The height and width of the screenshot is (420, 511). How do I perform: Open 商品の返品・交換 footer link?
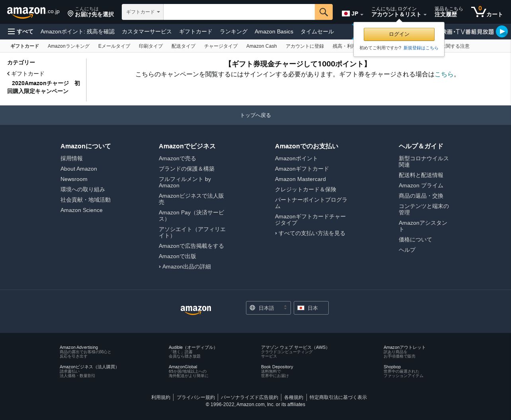[421, 196]
